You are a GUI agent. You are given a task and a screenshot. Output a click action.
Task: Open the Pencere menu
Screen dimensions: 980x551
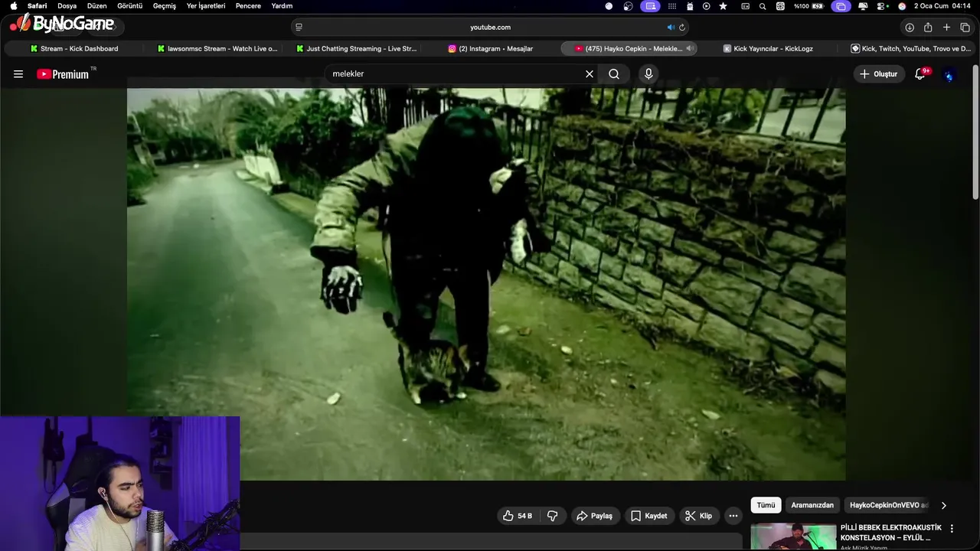[248, 5]
